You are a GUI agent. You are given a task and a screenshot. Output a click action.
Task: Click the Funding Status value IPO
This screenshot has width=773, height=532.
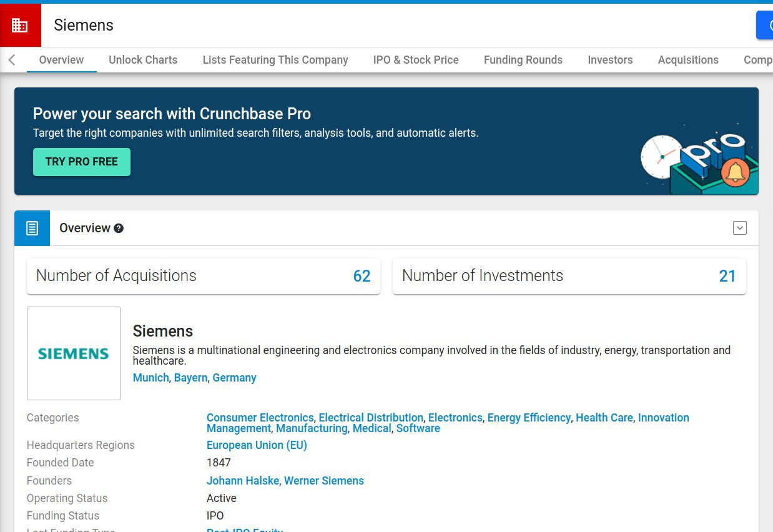(x=215, y=516)
